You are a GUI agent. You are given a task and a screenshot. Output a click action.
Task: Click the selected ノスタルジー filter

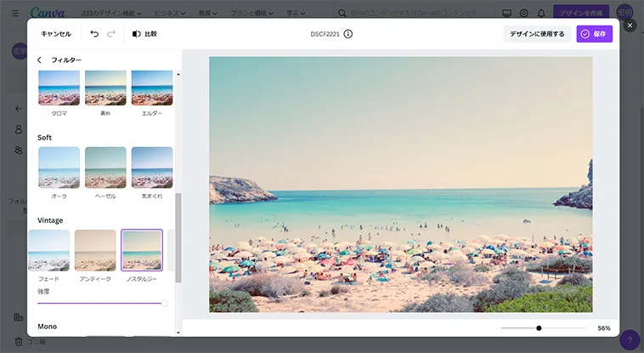[142, 250]
